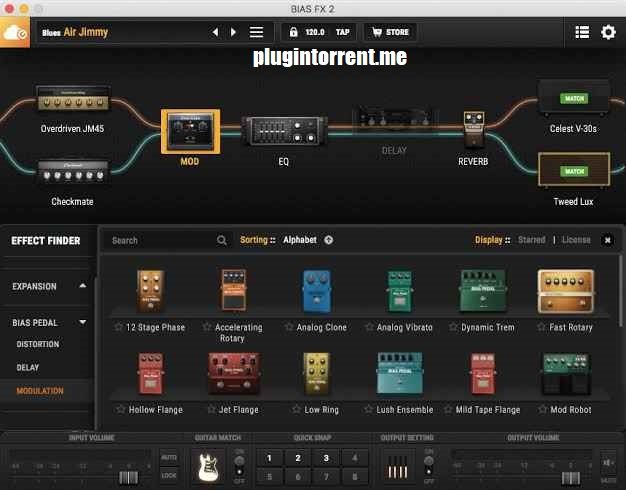Select Quick Snap slot 3
The width and height of the screenshot is (626, 490).
[326, 458]
